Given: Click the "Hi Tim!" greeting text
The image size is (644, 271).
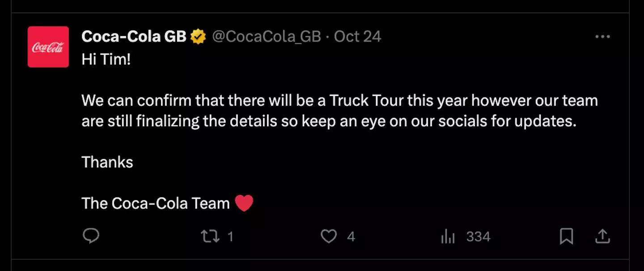Looking at the screenshot, I should click(106, 59).
